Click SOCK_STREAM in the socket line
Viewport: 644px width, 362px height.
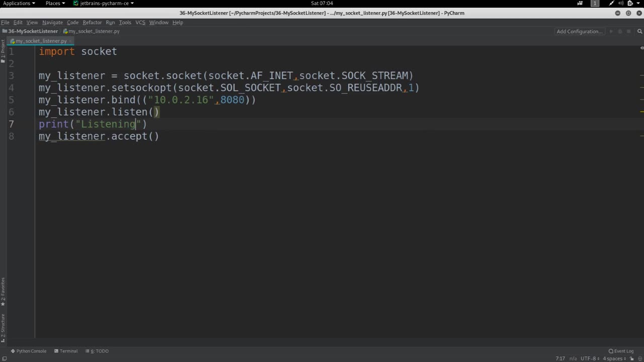tap(375, 75)
